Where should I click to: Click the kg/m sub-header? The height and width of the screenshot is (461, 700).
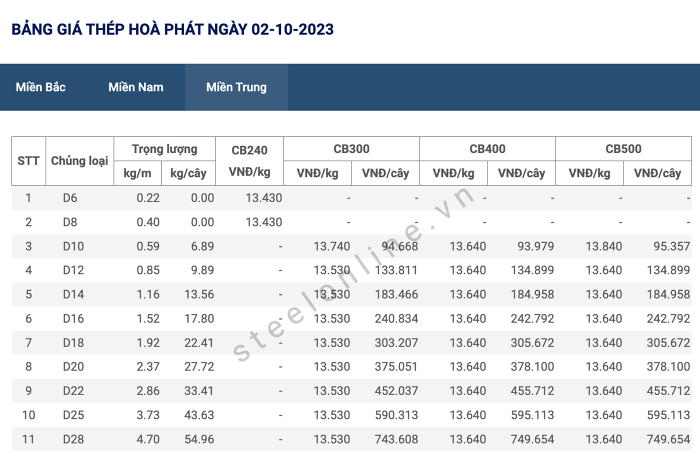[x=137, y=173]
